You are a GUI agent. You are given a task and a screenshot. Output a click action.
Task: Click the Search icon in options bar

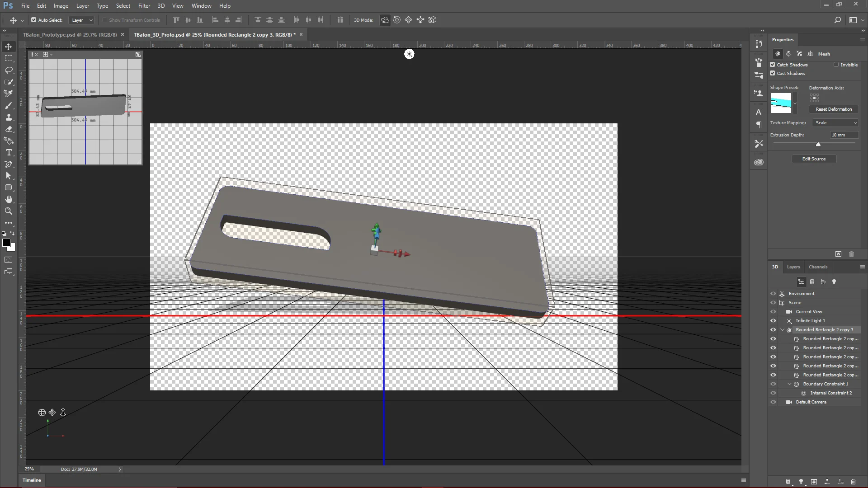(x=837, y=20)
